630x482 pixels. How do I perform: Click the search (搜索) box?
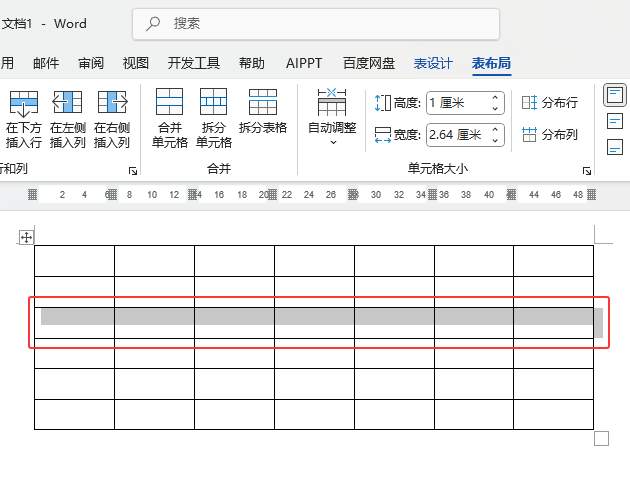(316, 24)
